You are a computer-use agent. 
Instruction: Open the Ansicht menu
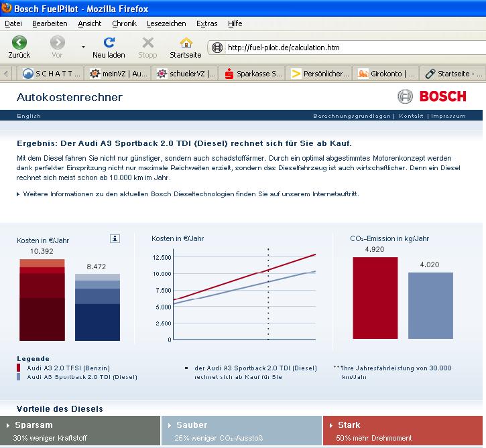tap(90, 23)
